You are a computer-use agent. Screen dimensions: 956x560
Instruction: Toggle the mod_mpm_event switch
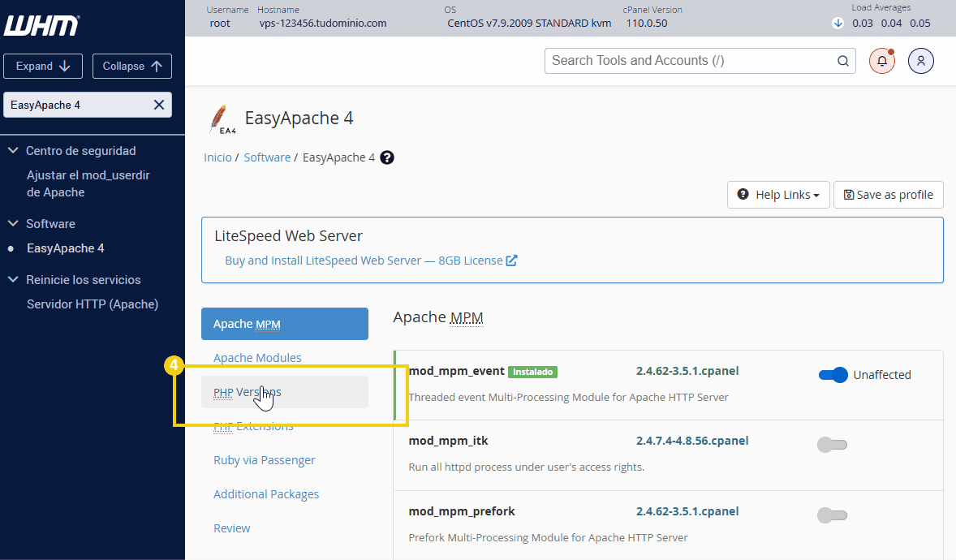coord(833,375)
